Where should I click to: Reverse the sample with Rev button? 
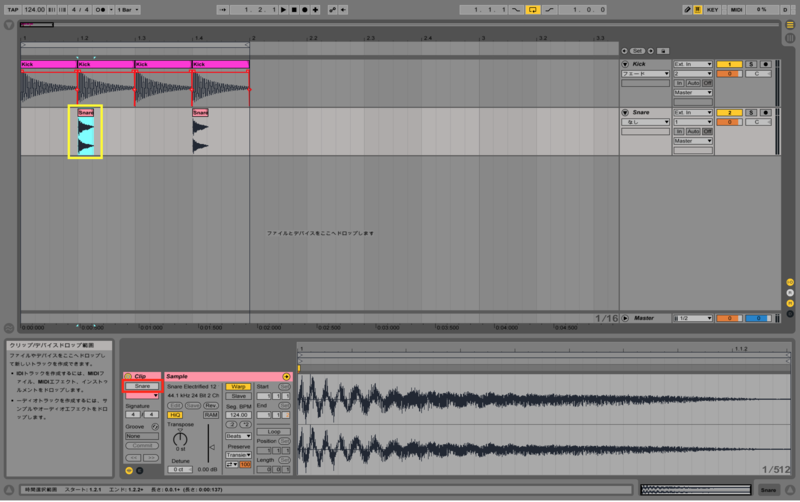(211, 406)
